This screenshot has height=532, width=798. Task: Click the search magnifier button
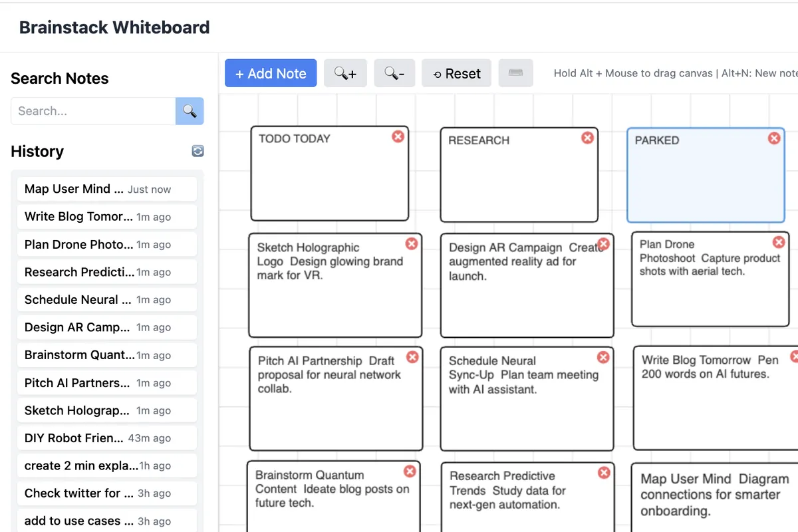(x=190, y=111)
